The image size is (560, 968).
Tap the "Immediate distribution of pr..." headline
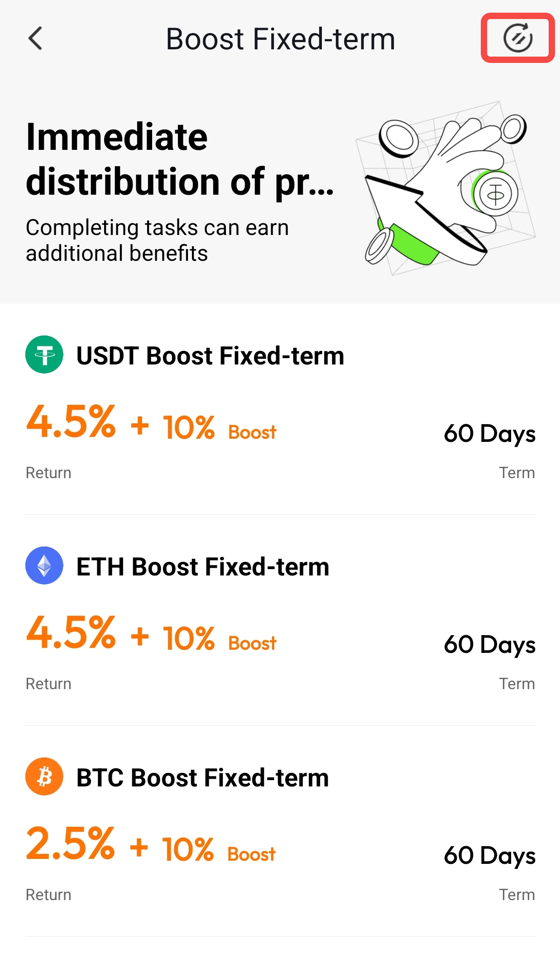point(180,158)
